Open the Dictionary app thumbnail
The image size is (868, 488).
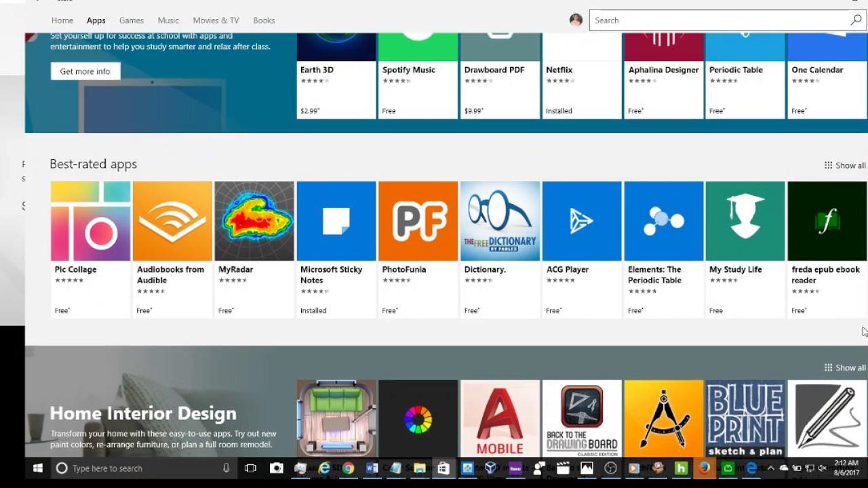pyautogui.click(x=500, y=221)
